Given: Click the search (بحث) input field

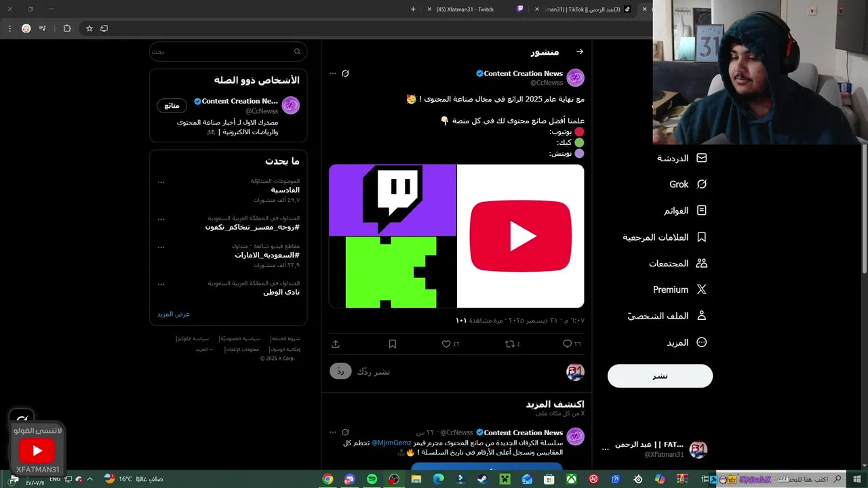Looking at the screenshot, I should point(228,52).
